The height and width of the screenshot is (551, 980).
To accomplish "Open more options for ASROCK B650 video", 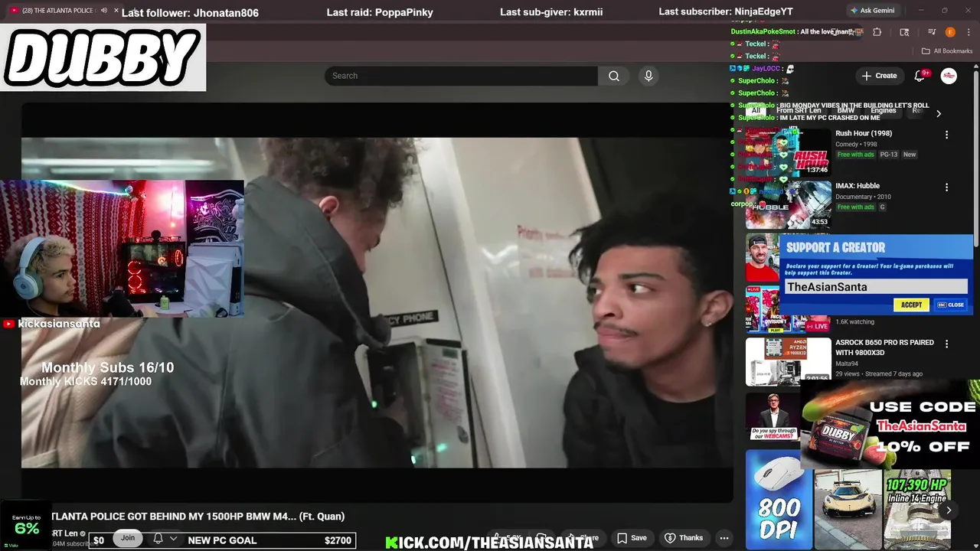I will (946, 344).
